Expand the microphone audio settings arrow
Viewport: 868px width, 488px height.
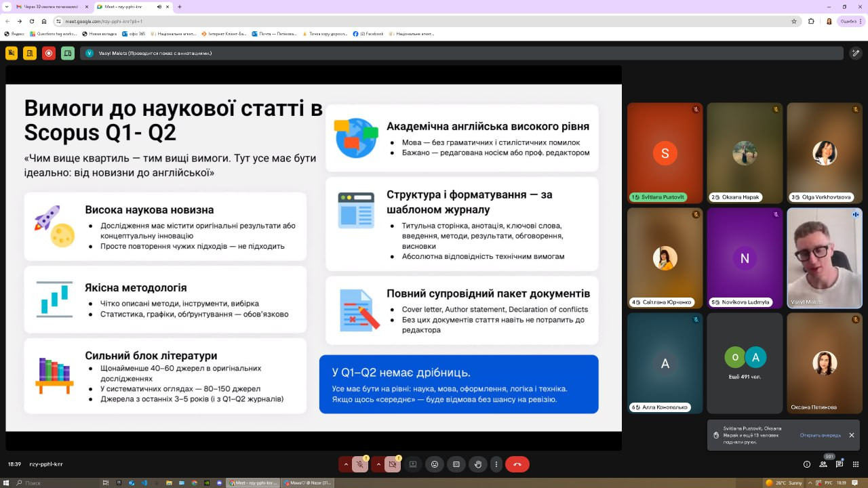coord(346,464)
